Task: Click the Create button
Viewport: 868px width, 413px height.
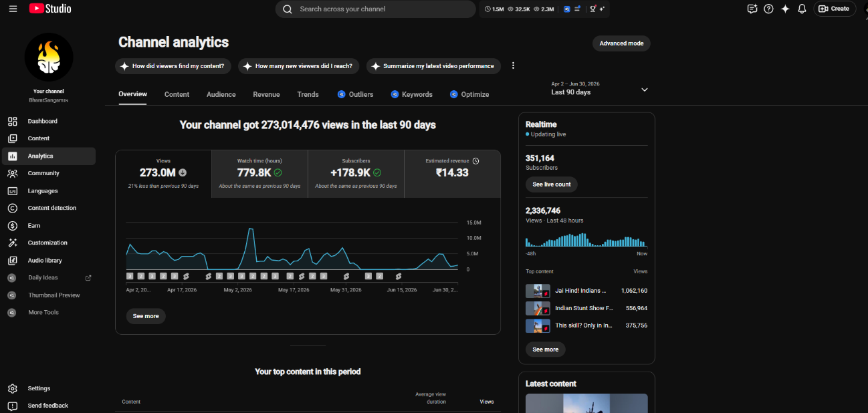Action: click(x=835, y=9)
